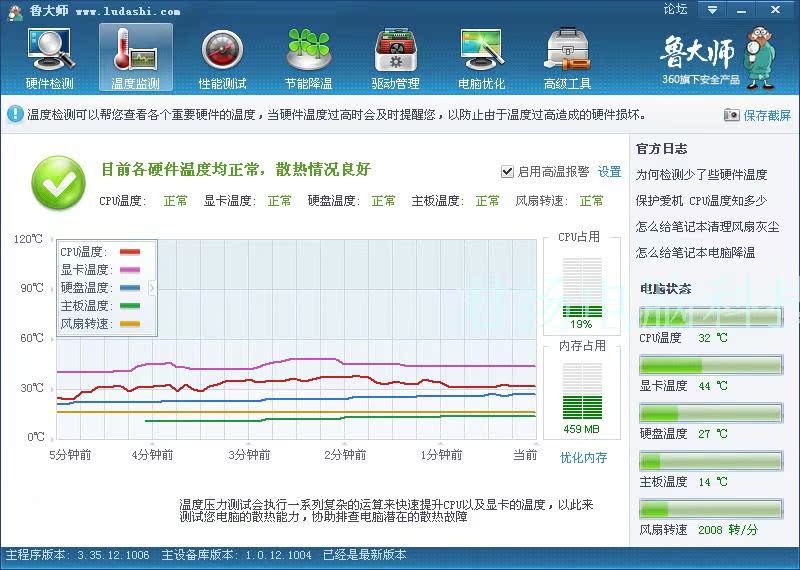Open 设置 for high temperature alarm

[x=610, y=171]
